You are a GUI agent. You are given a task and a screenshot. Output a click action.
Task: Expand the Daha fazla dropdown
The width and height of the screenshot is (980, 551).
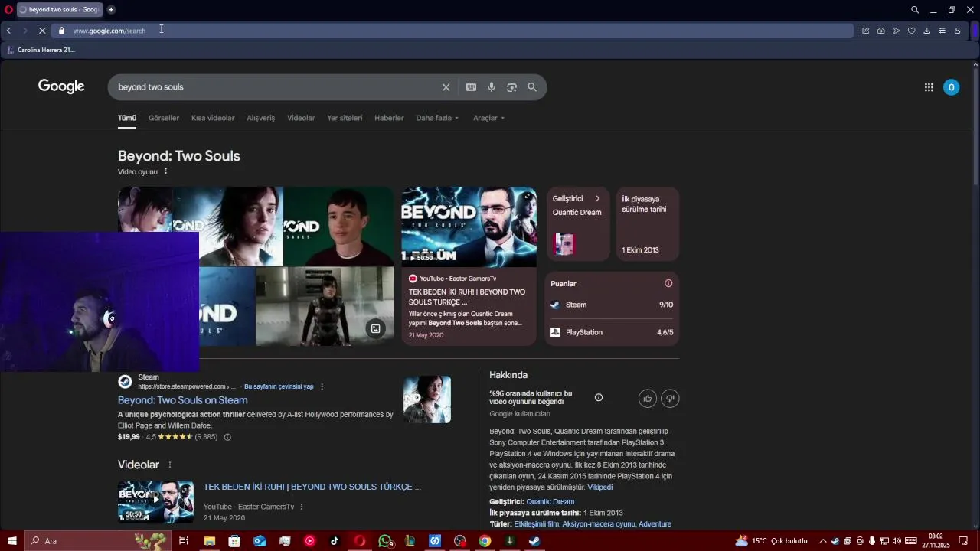pyautogui.click(x=437, y=118)
